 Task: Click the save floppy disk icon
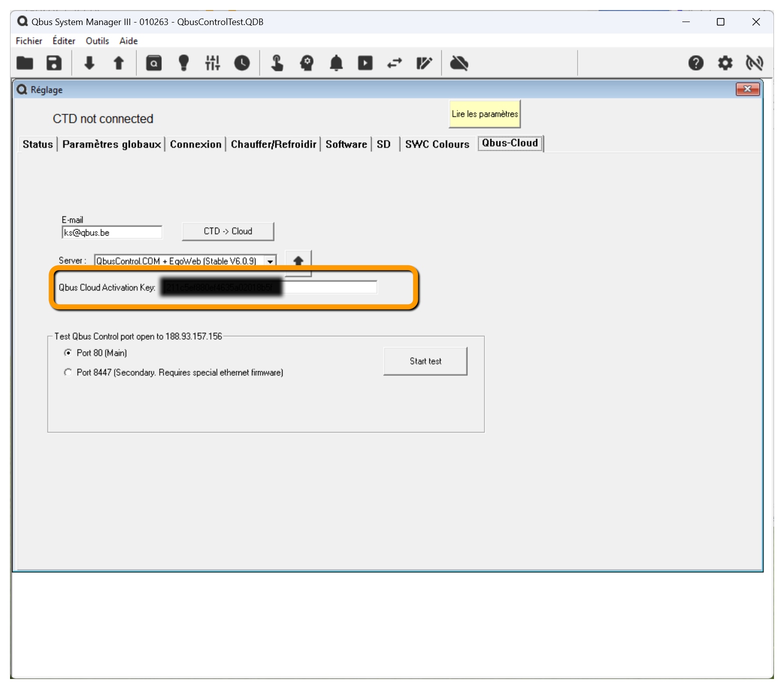coord(54,63)
